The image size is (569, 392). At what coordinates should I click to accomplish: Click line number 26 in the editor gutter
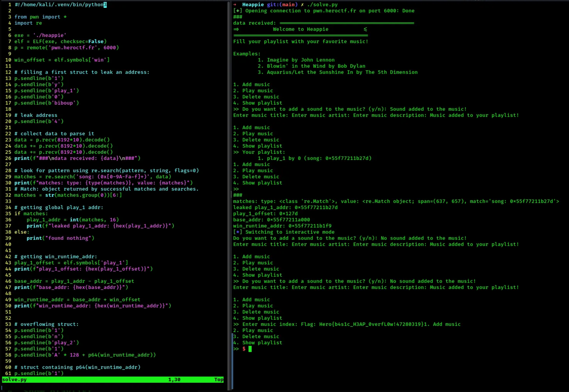(8, 158)
